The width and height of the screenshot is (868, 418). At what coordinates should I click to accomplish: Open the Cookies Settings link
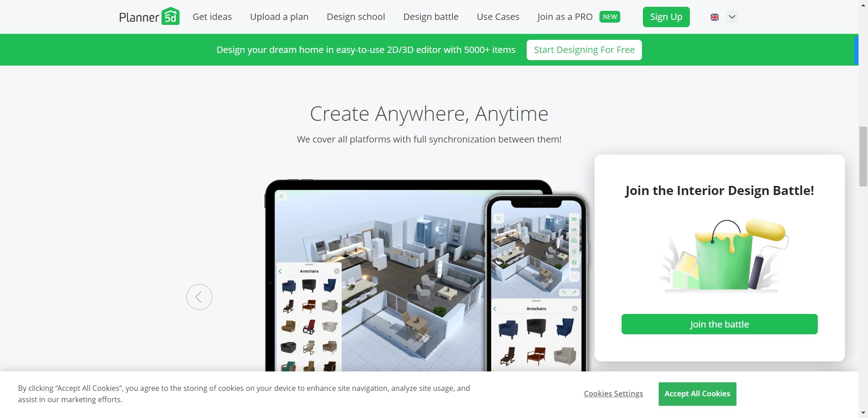[613, 394]
